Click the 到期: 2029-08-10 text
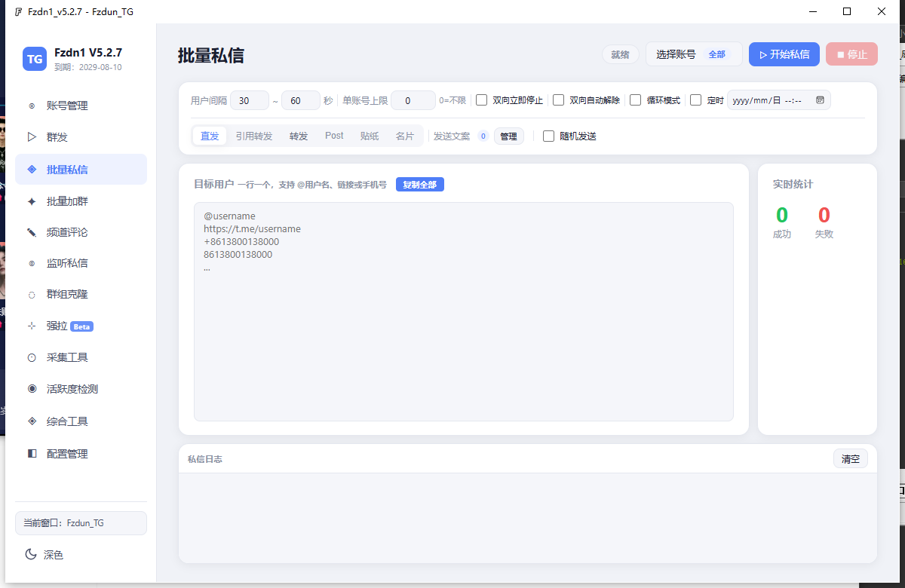Viewport: 905px width, 588px height. click(x=88, y=67)
